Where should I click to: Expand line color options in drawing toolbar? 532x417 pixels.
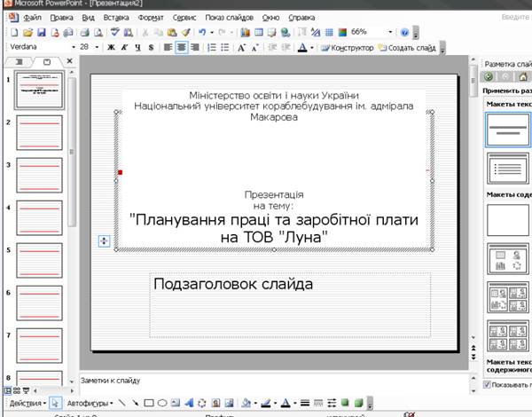coord(275,404)
